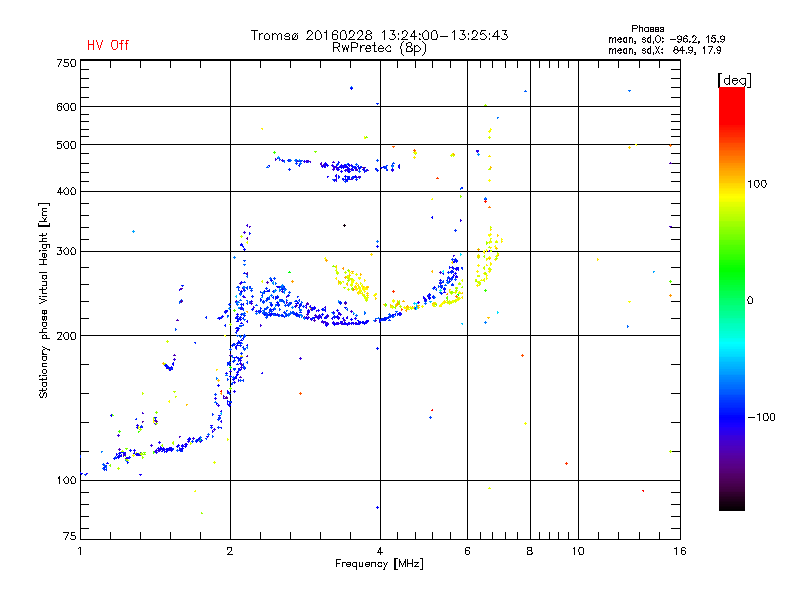800x600 pixels.
Task: Click the '750' height axis label
Action: 66,63
